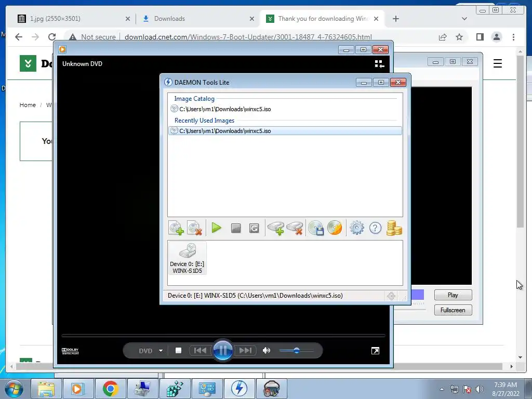532x399 pixels.
Task: Click the Play button in background window
Action: pyautogui.click(x=453, y=295)
